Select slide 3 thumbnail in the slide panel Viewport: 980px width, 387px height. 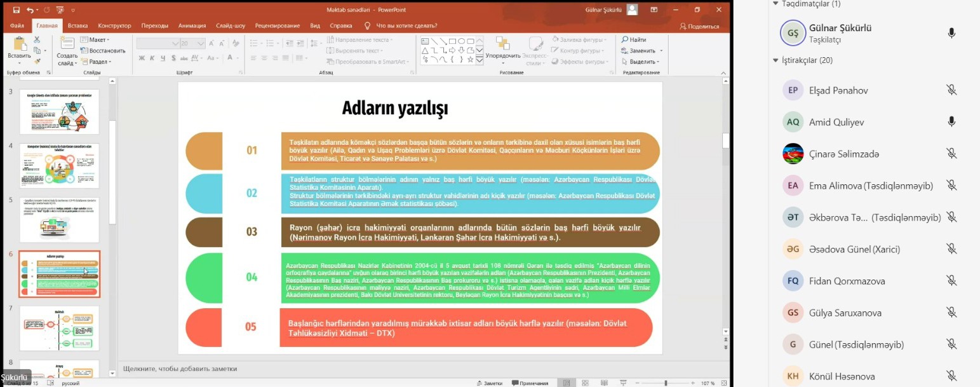(x=58, y=112)
